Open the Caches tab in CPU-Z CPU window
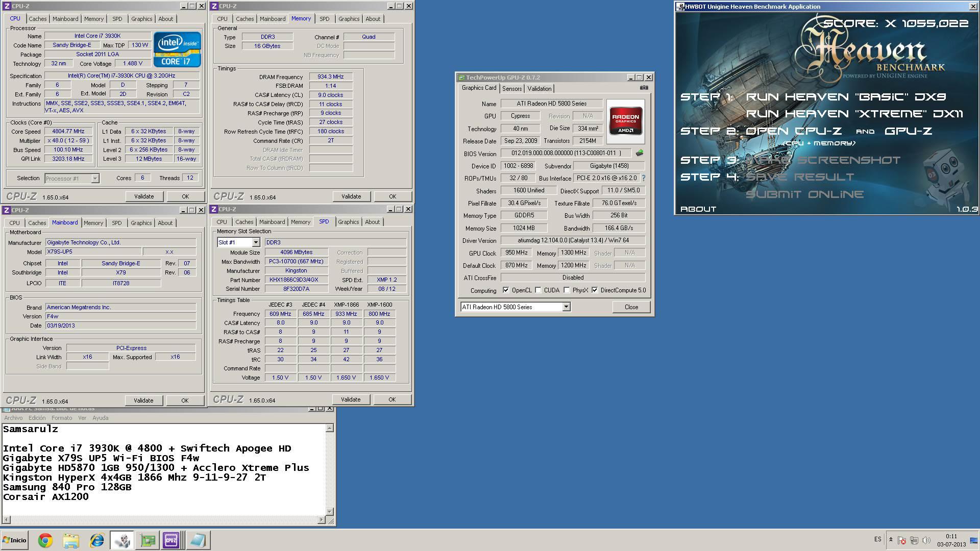Image resolution: width=980 pixels, height=551 pixels. 37,19
